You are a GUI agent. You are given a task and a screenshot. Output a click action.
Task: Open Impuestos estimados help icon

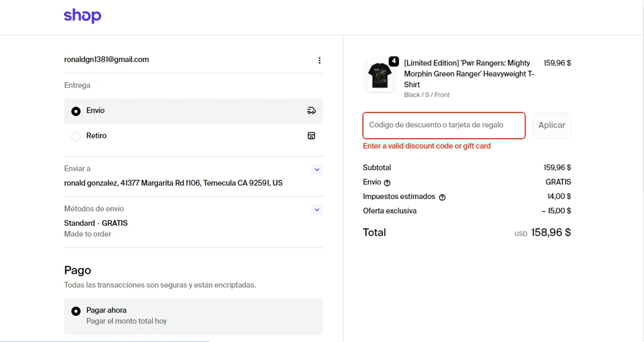(442, 197)
